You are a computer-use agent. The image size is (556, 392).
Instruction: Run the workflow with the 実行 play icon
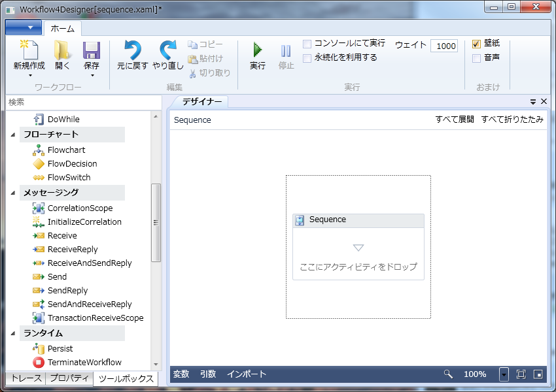pos(258,50)
